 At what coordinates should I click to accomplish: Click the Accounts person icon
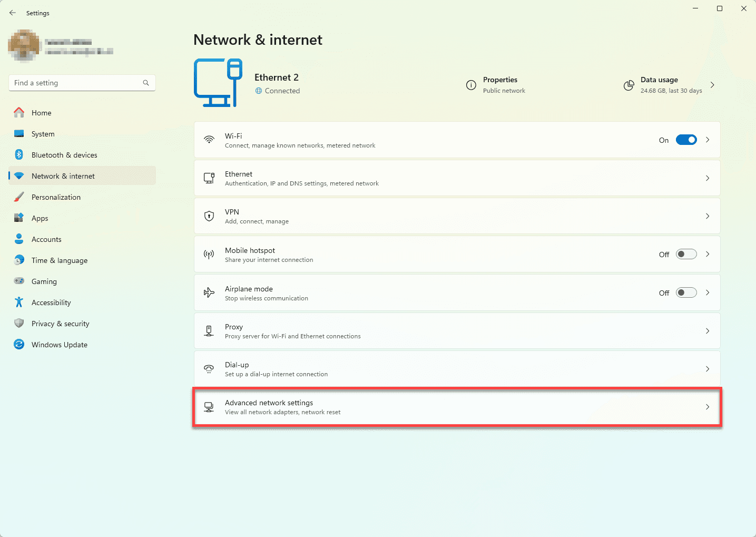(x=19, y=239)
